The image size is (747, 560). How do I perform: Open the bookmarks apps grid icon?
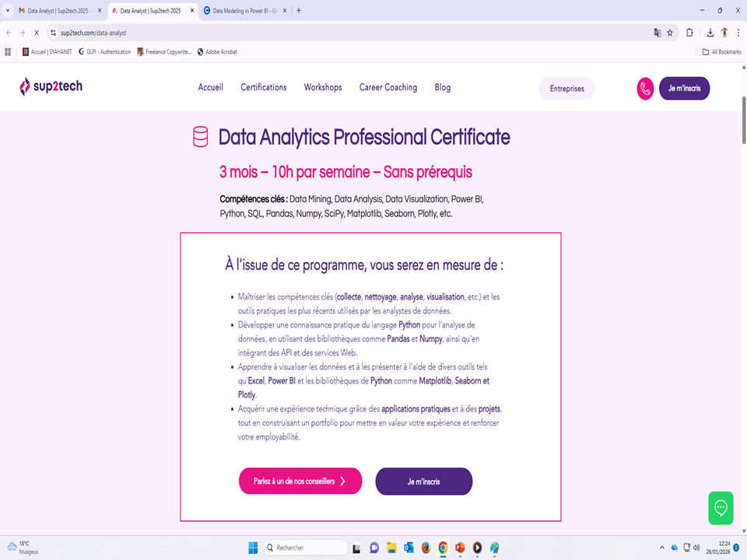point(8,52)
